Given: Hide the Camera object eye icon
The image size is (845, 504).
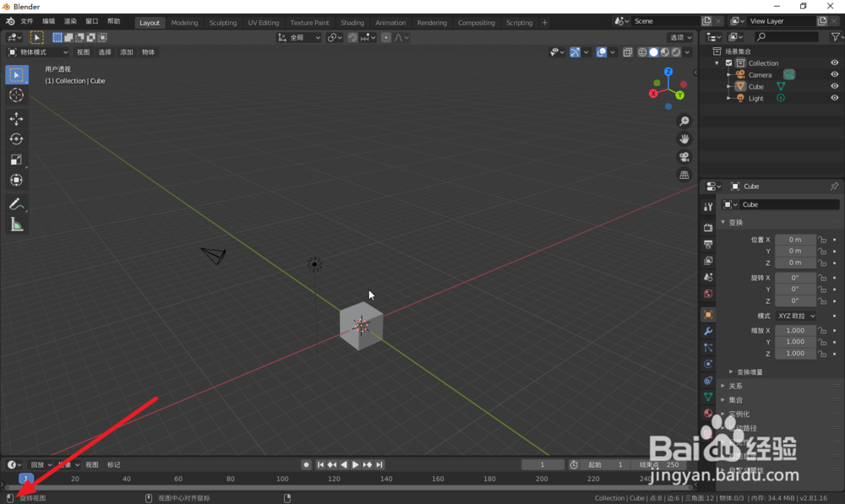Looking at the screenshot, I should tap(834, 75).
